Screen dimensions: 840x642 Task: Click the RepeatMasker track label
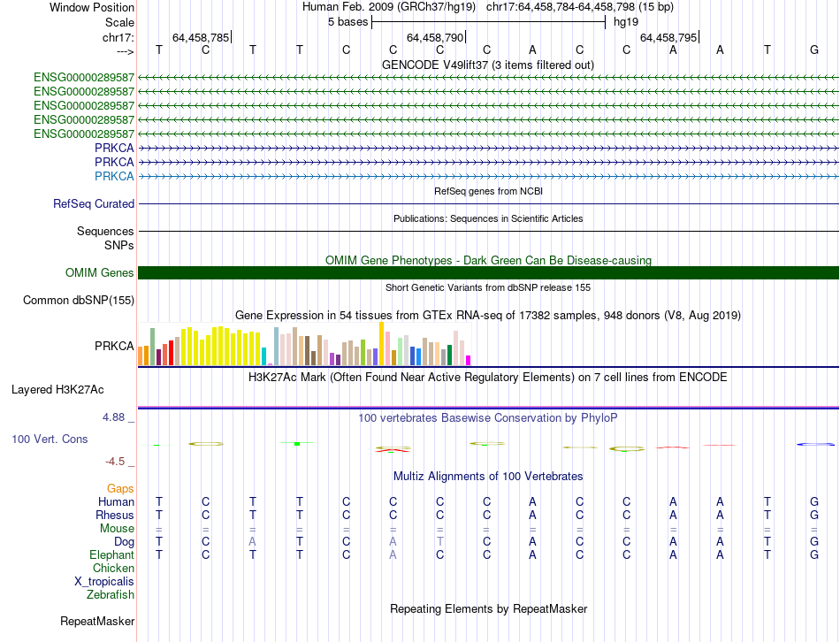click(x=97, y=622)
